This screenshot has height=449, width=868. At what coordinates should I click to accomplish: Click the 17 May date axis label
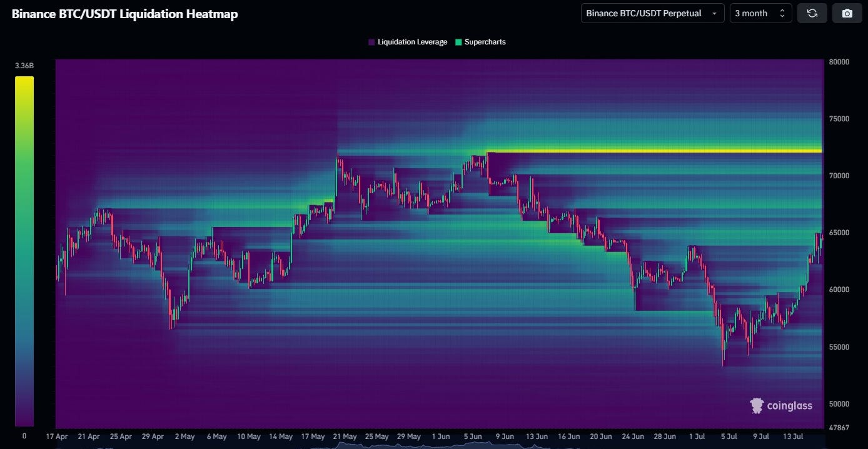(313, 436)
